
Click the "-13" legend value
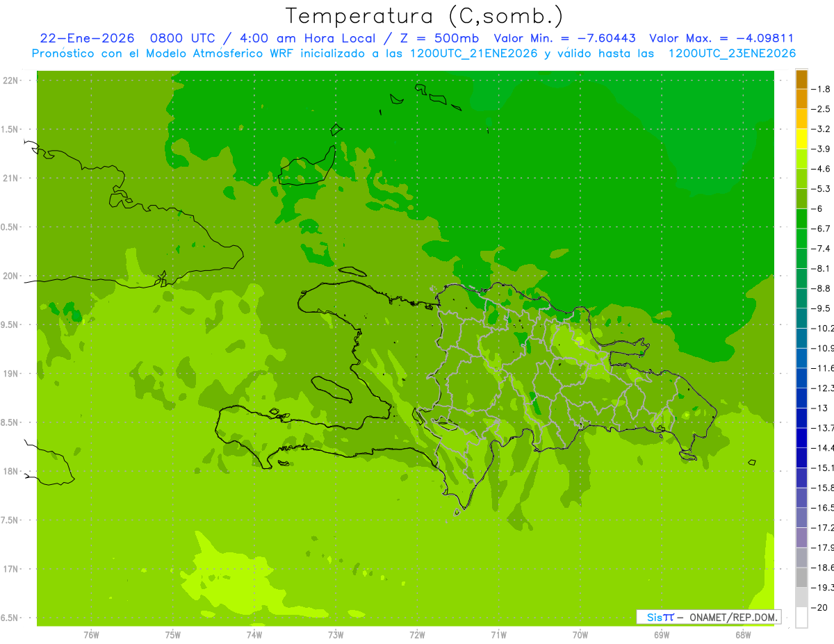point(820,408)
